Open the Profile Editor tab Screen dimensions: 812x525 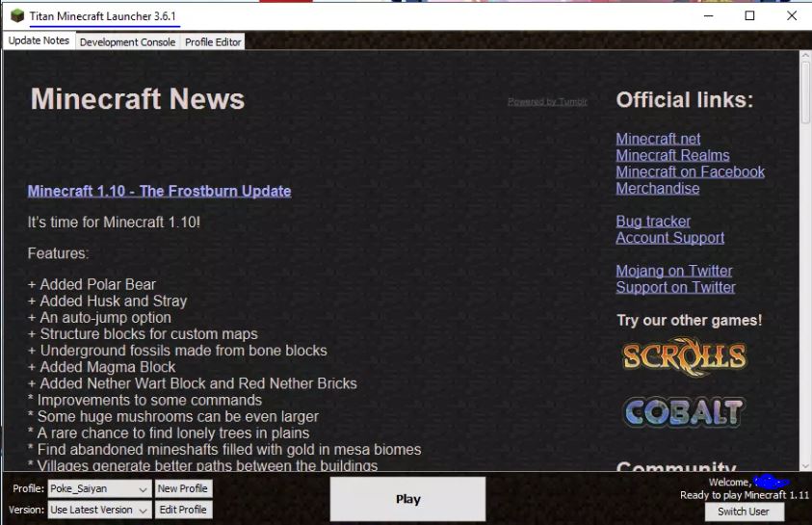[213, 42]
